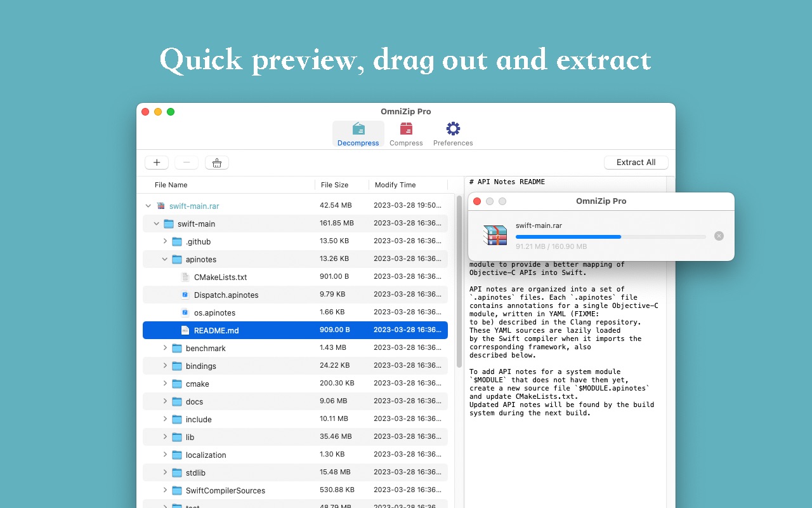Click the Extract All button

pos(636,163)
